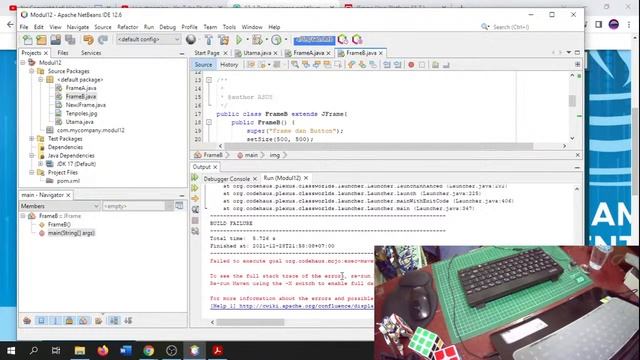Click the globe browser icon in toolbar
This screenshot has height=360, width=640.
point(191,40)
